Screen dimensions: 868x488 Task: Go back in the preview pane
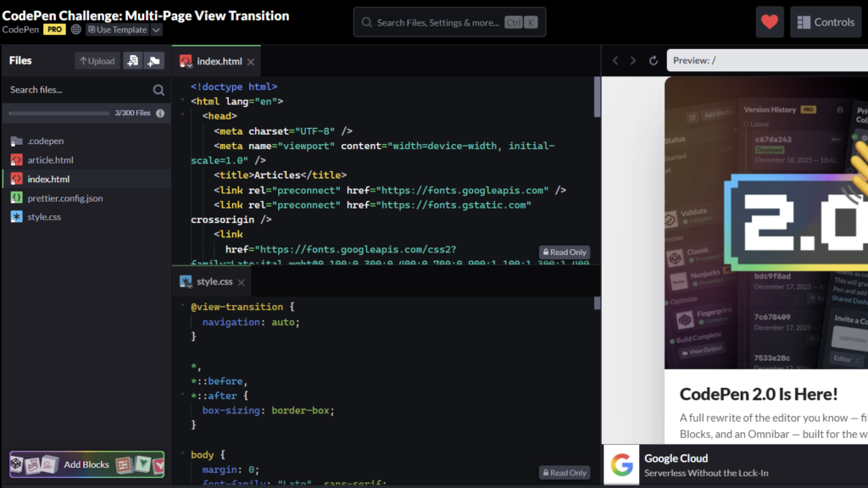tap(615, 60)
